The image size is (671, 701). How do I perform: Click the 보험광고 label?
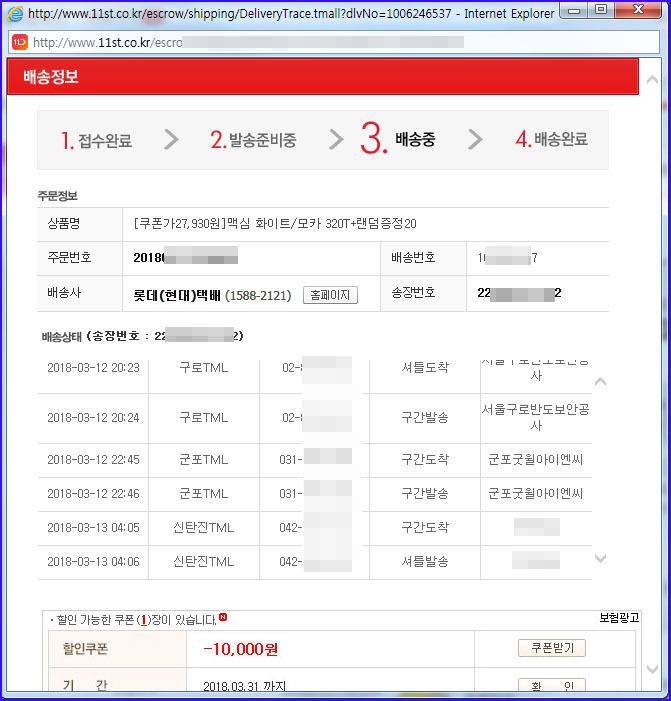[619, 618]
